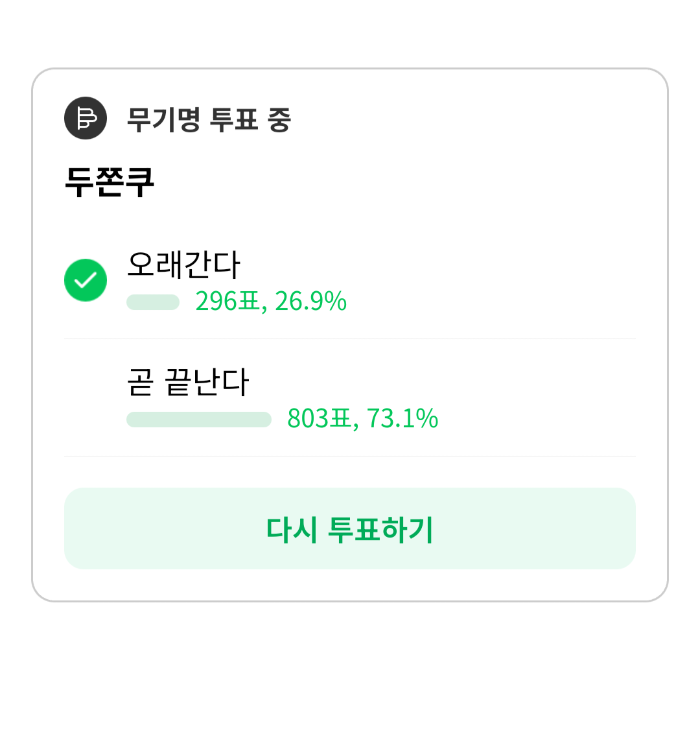This screenshot has width=700, height=736.
Task: Click the white area above the poll card
Action: coord(350,32)
